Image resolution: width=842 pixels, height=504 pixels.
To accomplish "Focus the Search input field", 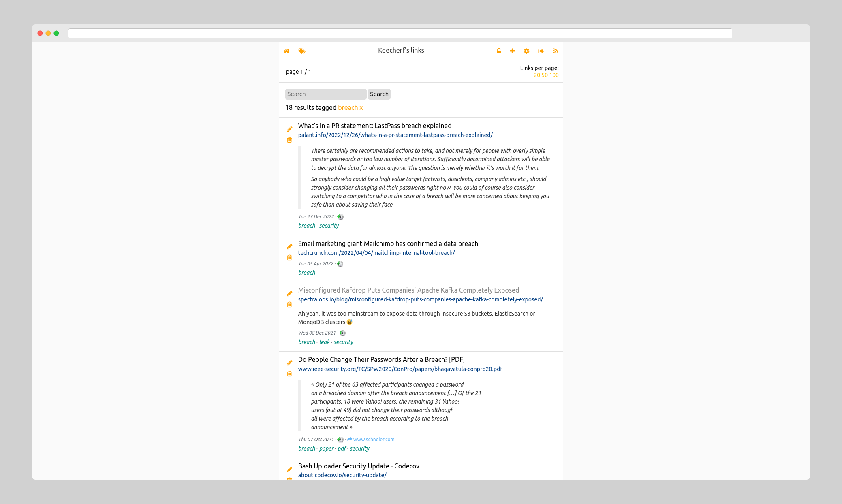I will pos(325,94).
